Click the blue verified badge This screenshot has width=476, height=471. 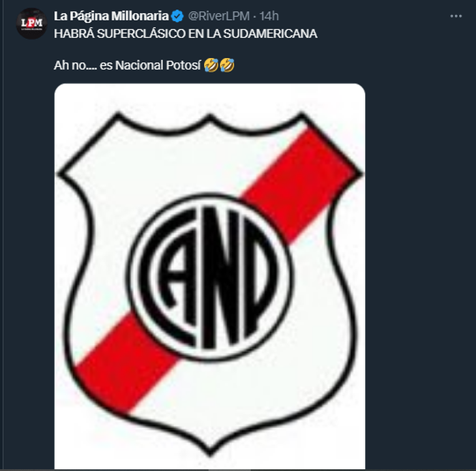pos(177,16)
